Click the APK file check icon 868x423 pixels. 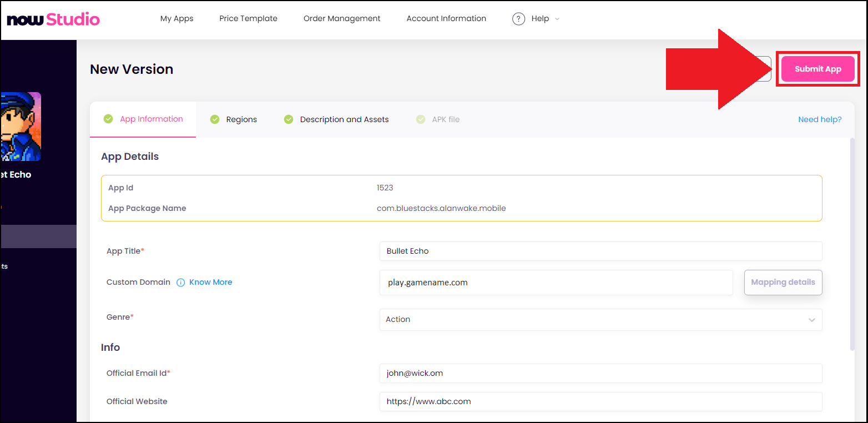pos(421,119)
